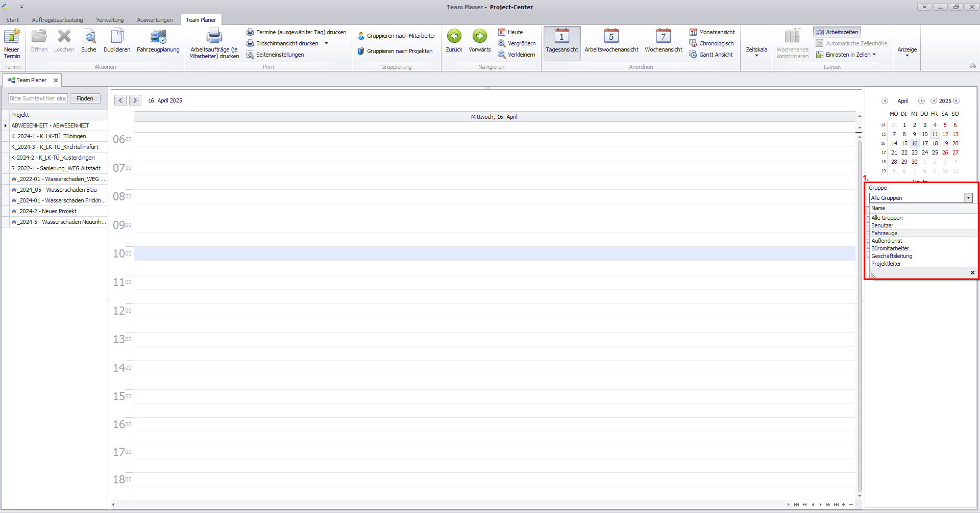Group appointments by Mitarbeiter

point(397,36)
